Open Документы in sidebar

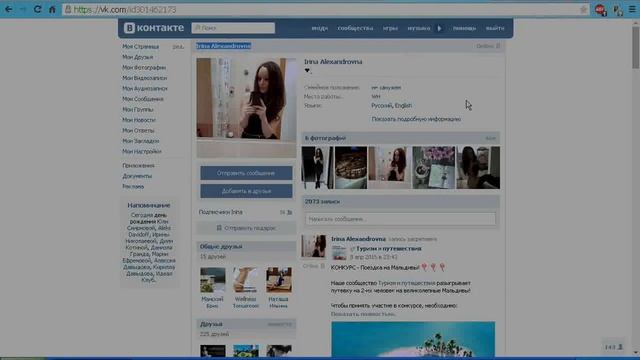[x=137, y=176]
